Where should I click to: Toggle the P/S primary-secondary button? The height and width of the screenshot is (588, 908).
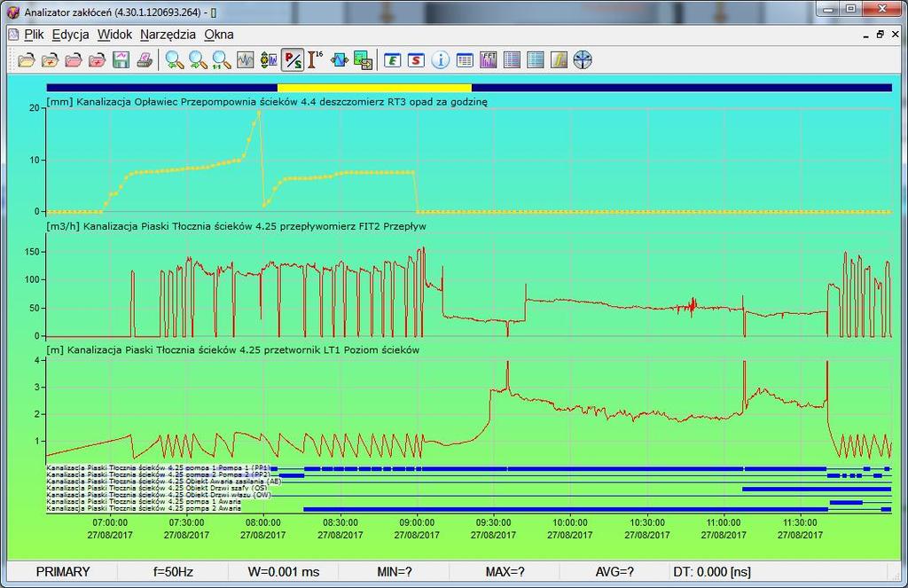(x=293, y=59)
